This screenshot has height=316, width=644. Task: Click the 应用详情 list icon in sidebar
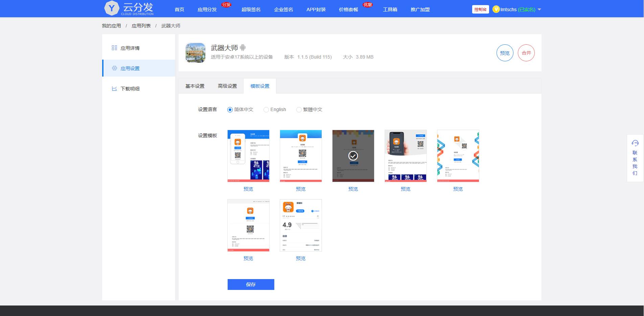coord(114,48)
